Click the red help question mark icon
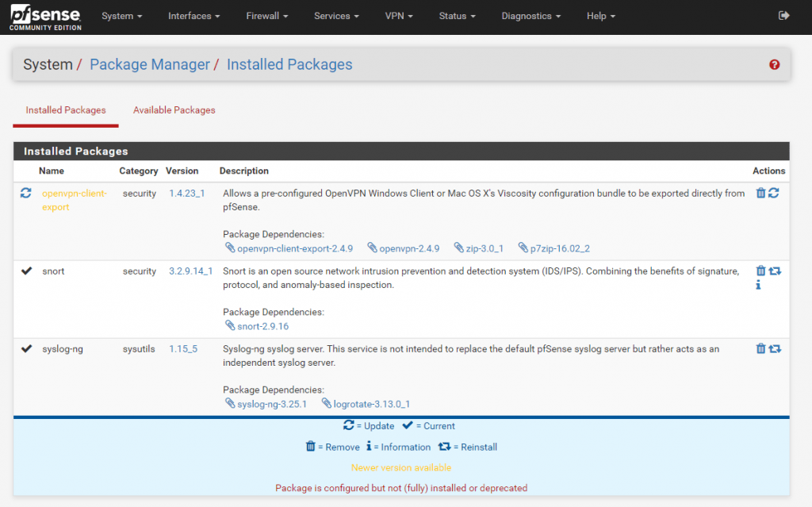The height and width of the screenshot is (507, 812). click(775, 65)
